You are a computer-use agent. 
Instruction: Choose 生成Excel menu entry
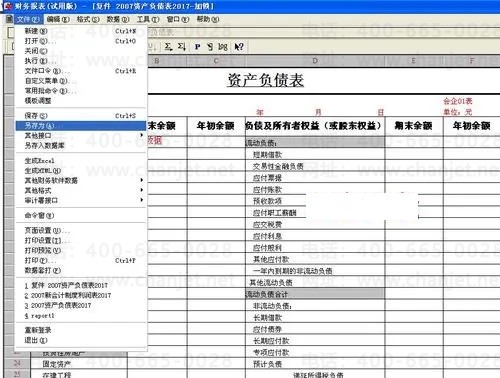[81, 160]
